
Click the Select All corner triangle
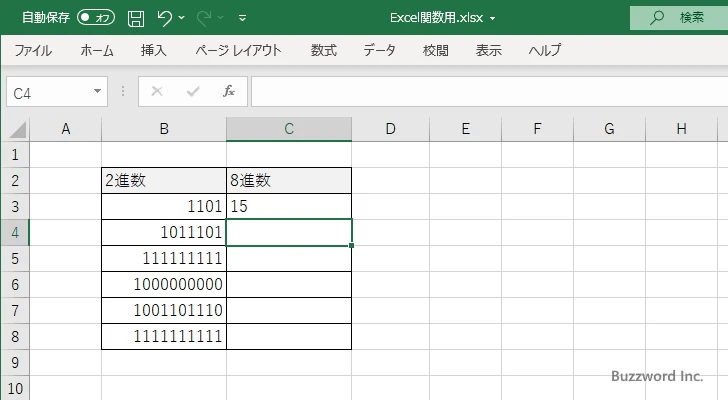pyautogui.click(x=17, y=129)
